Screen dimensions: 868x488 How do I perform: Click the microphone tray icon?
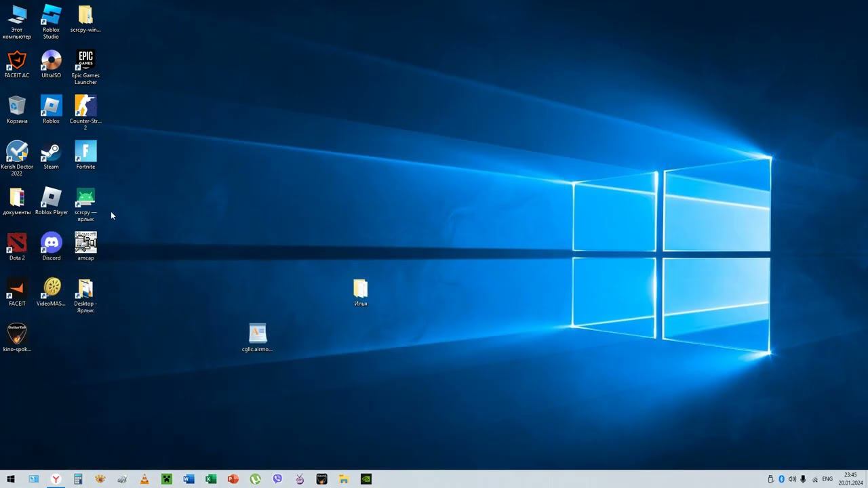(804, 479)
